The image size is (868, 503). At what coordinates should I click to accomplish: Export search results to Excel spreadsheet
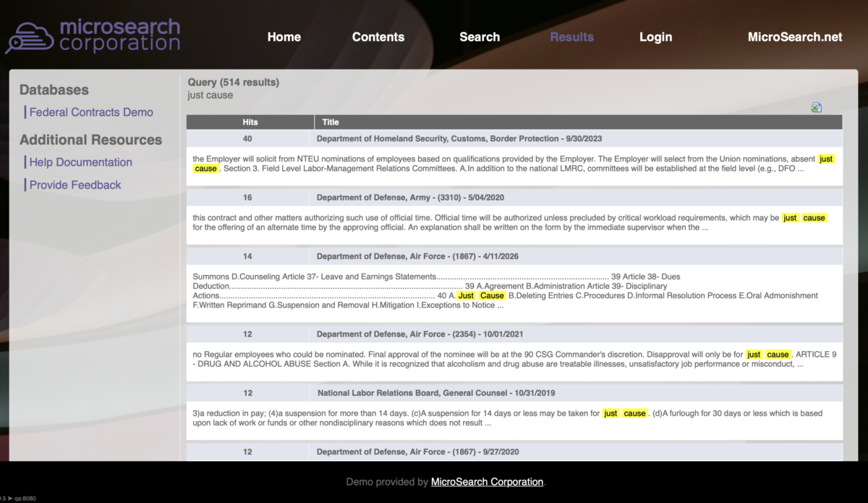pos(816,106)
